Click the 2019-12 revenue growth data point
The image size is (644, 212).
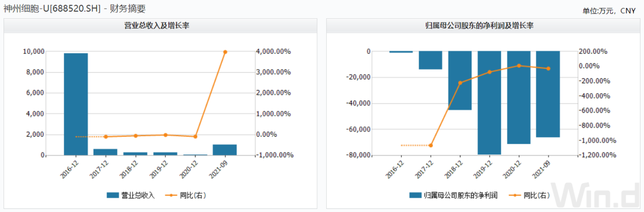165,135
